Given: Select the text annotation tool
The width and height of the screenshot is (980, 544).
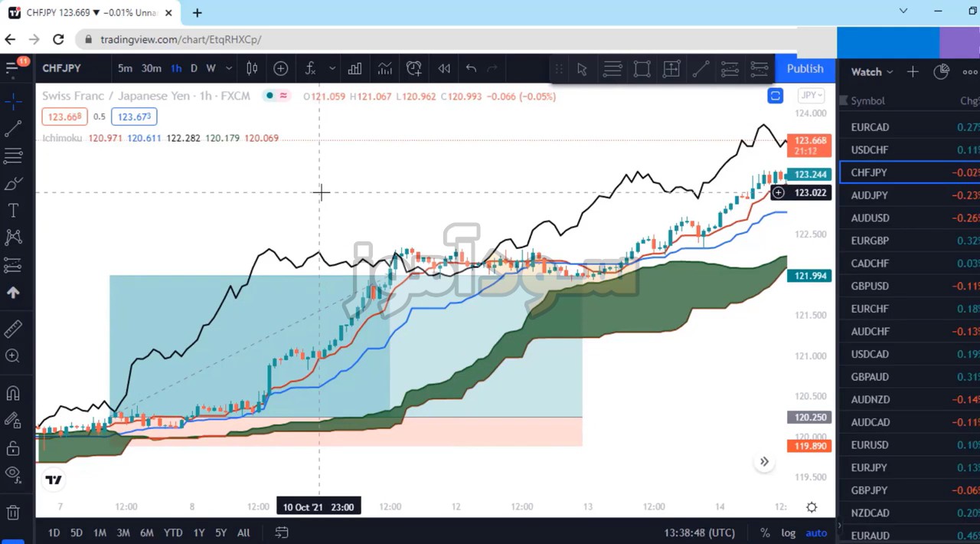Looking at the screenshot, I should pos(13,211).
